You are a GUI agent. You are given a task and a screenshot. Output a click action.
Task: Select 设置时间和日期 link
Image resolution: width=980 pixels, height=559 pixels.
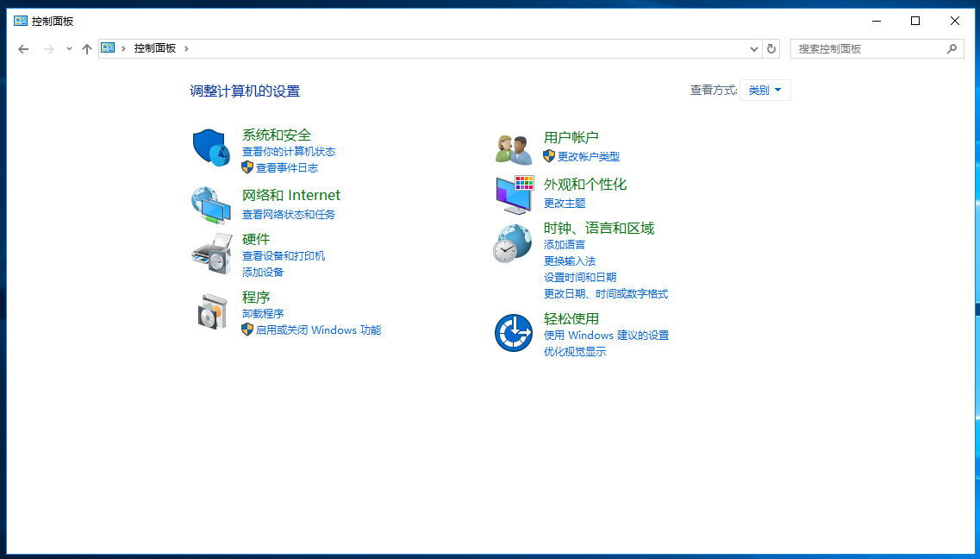point(580,278)
